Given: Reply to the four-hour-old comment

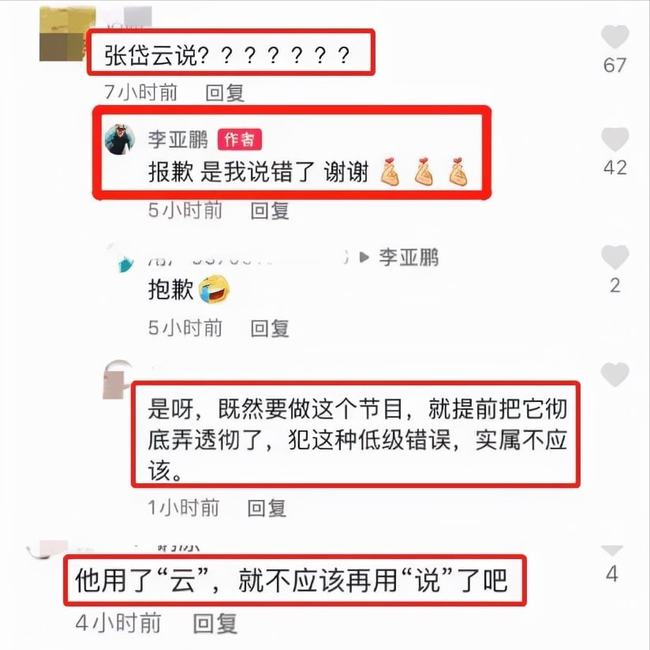Looking at the screenshot, I should click(215, 623).
